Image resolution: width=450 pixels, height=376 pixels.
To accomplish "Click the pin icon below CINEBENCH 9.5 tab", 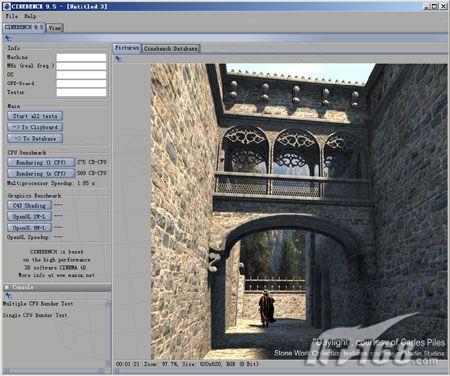I will pos(8,38).
